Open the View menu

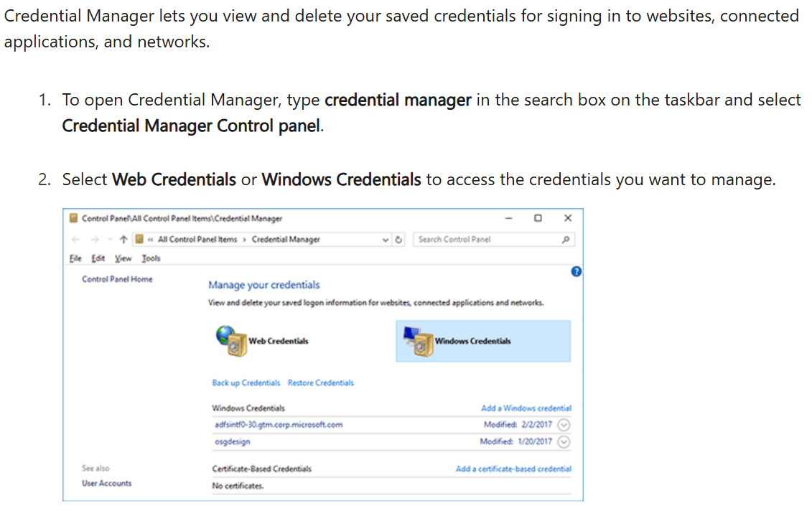(x=123, y=258)
